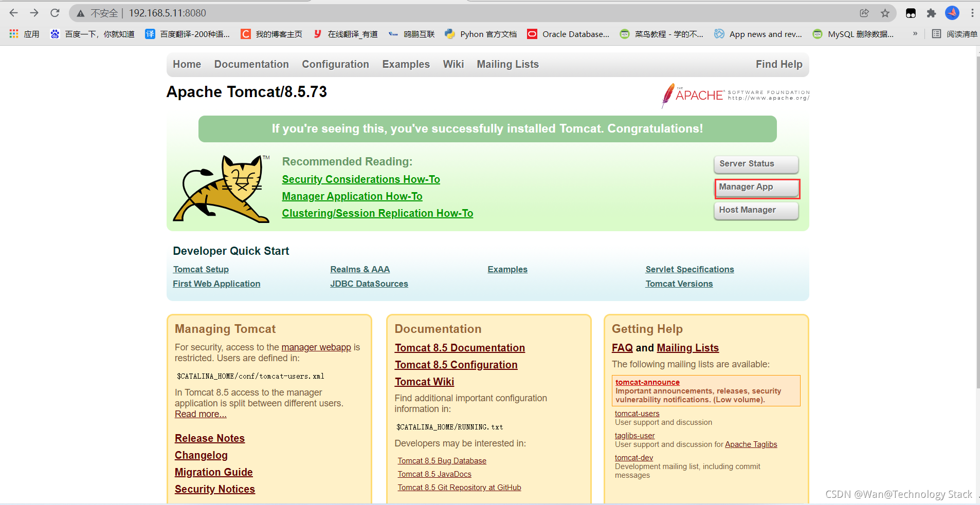
Task: Open Mailing Lists in nav bar
Action: [x=507, y=64]
